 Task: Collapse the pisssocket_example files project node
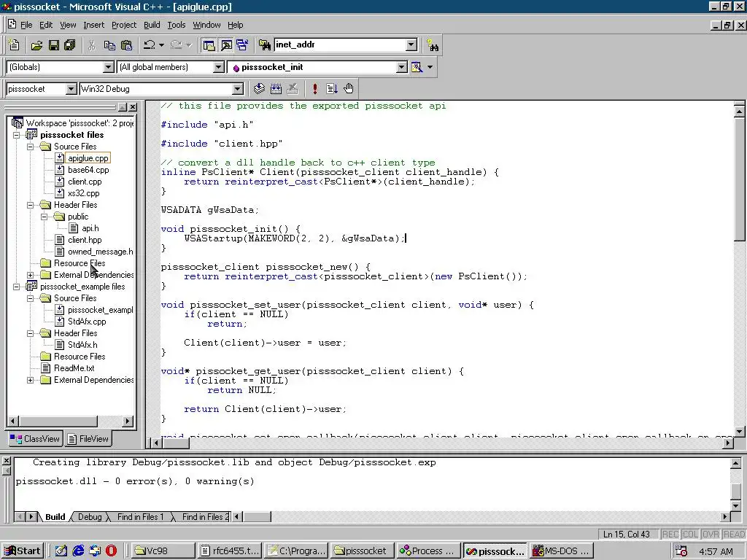point(17,287)
